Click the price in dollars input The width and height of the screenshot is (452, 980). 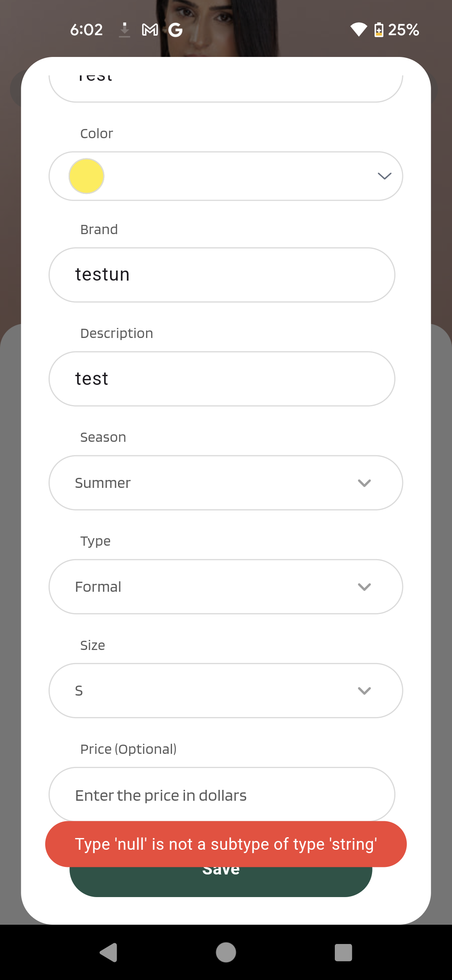(x=222, y=794)
